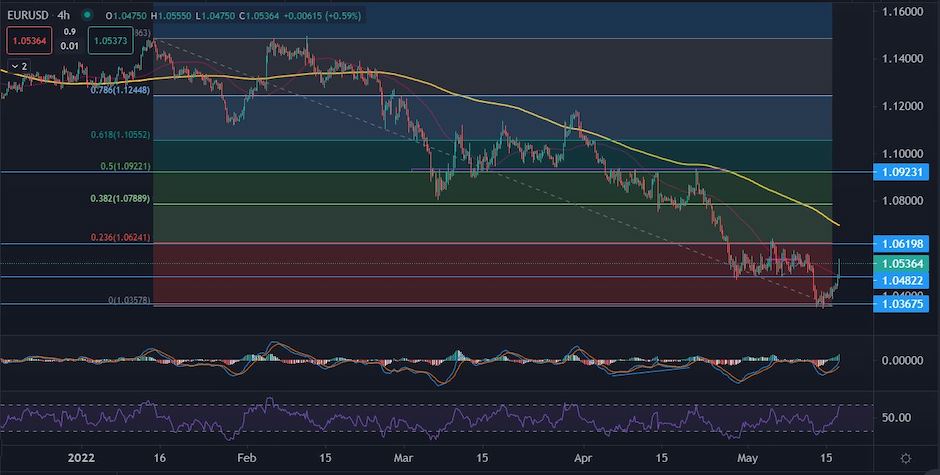The width and height of the screenshot is (940, 475).
Task: Select the 1.03675 horizontal line price label
Action: 901,305
